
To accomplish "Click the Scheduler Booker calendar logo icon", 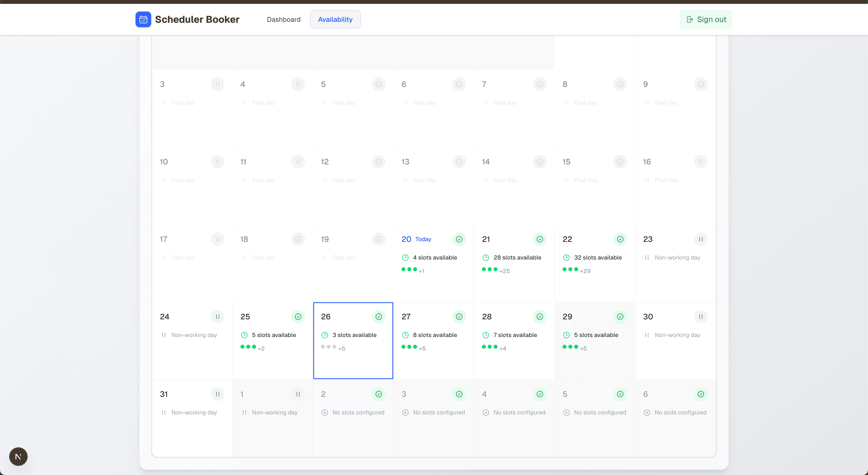I will click(x=143, y=19).
